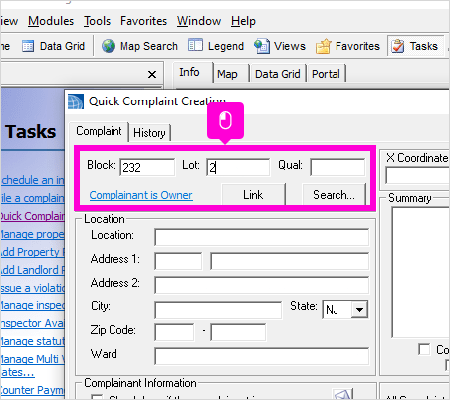Open the Modules menu
This screenshot has width=450, height=400.
(x=51, y=21)
